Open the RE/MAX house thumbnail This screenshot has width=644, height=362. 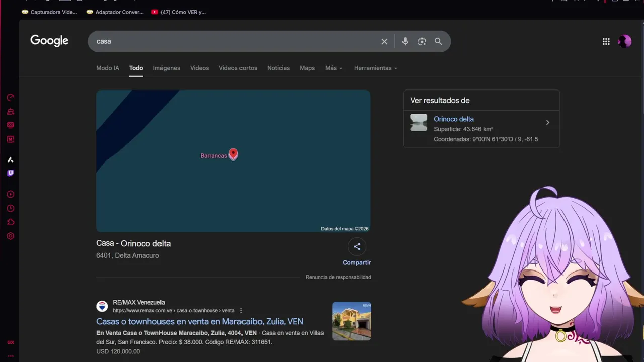[x=352, y=321]
